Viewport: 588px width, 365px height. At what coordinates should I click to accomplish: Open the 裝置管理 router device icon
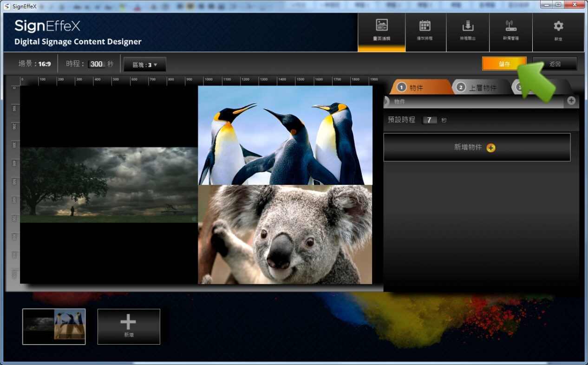coord(510,26)
